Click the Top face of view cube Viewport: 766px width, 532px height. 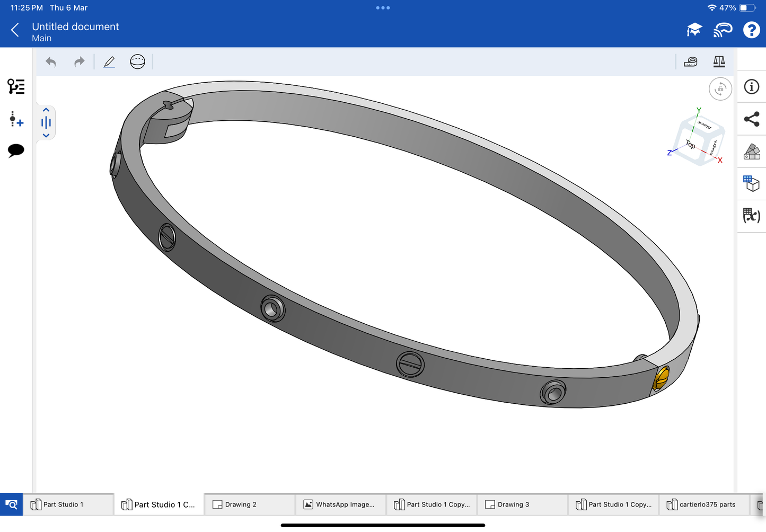click(x=690, y=144)
